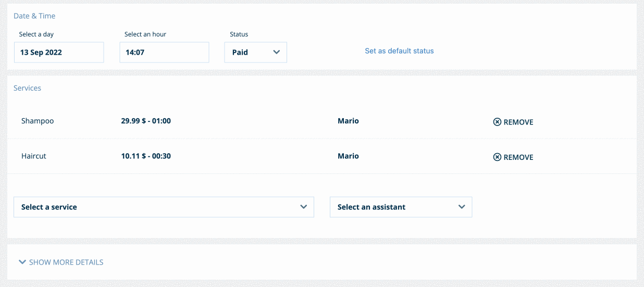The height and width of the screenshot is (287, 644).
Task: Click the arrow icon in the service selector
Action: pyautogui.click(x=304, y=207)
